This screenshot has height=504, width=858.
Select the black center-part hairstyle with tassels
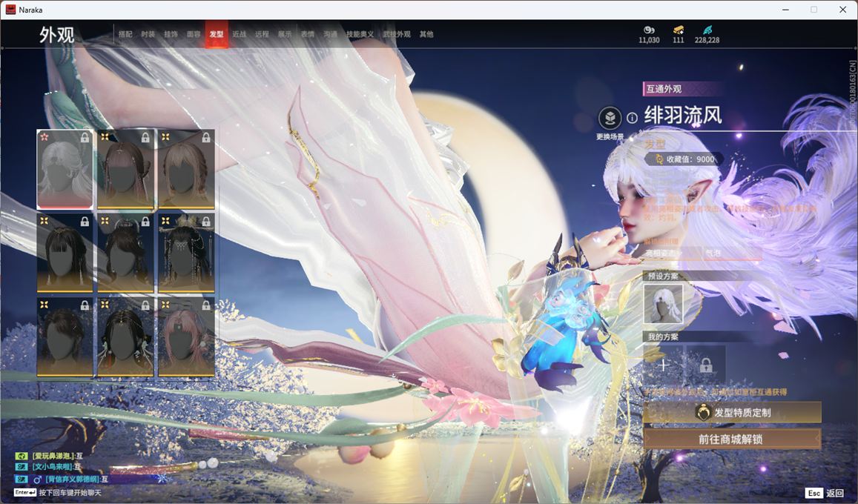coord(125,336)
